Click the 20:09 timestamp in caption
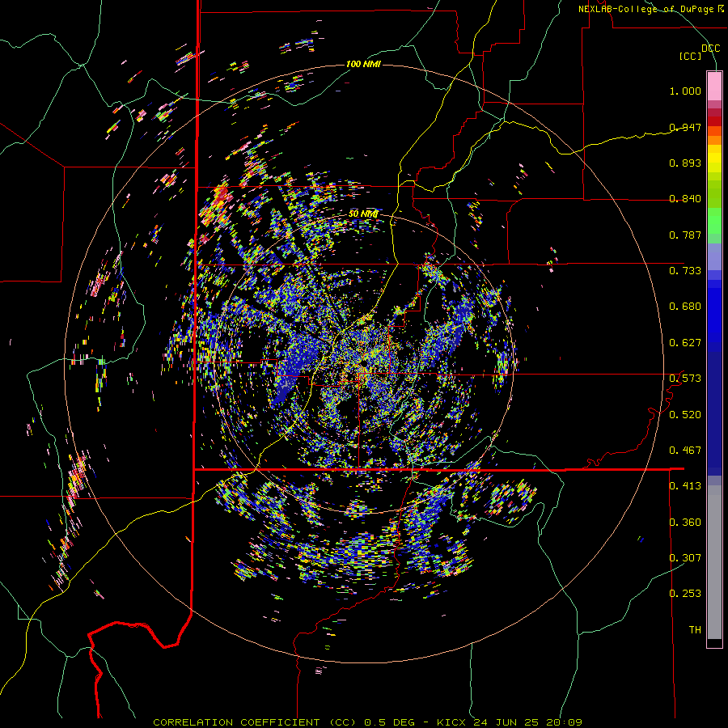Screen dimensions: 728x728 point(564,722)
